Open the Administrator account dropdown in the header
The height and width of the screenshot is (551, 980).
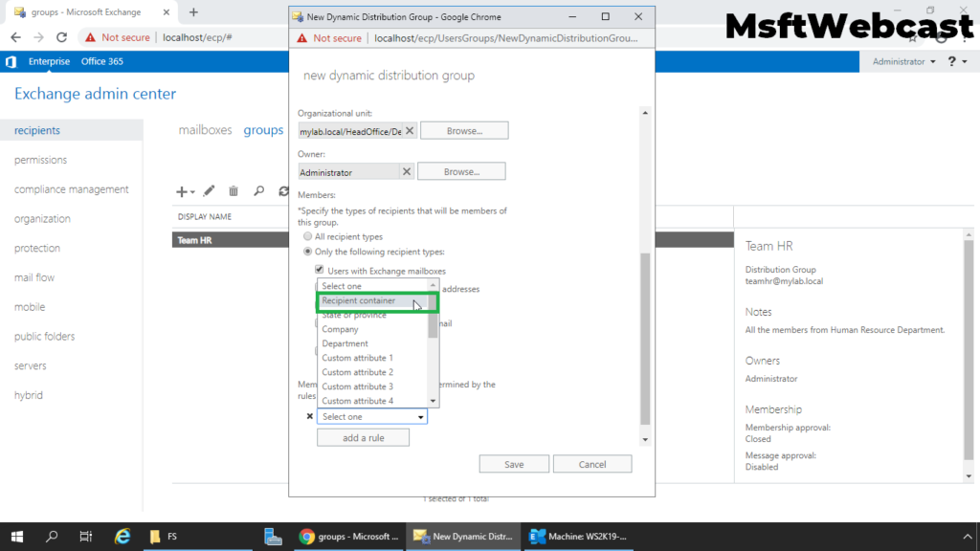point(903,61)
